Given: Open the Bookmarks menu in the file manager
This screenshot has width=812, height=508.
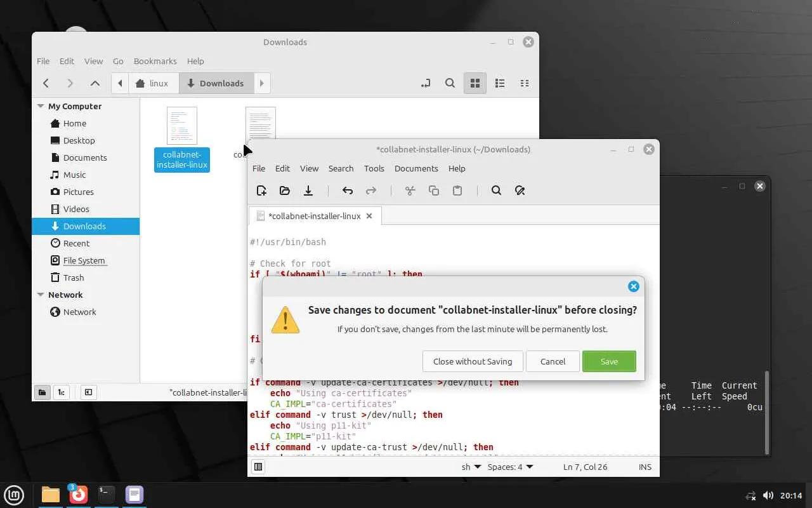Looking at the screenshot, I should (155, 61).
